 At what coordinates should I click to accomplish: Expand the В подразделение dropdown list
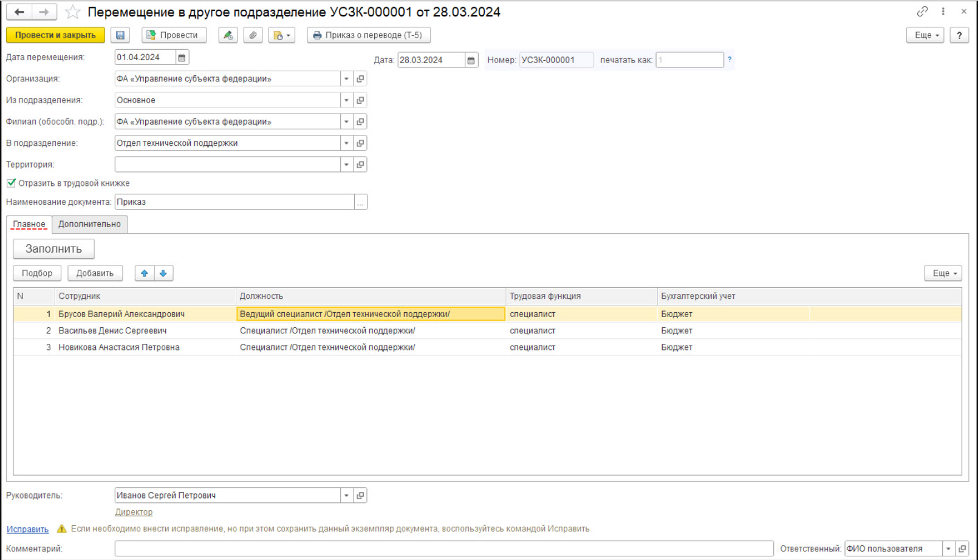[x=346, y=143]
